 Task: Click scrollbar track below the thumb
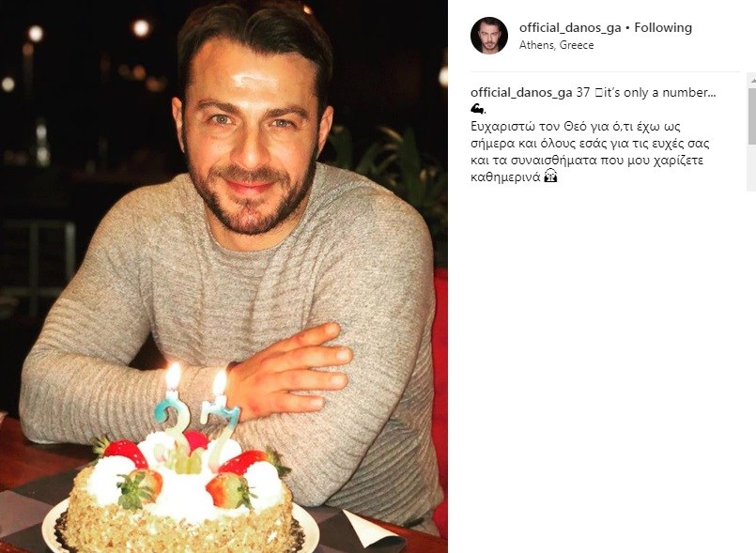click(751, 166)
